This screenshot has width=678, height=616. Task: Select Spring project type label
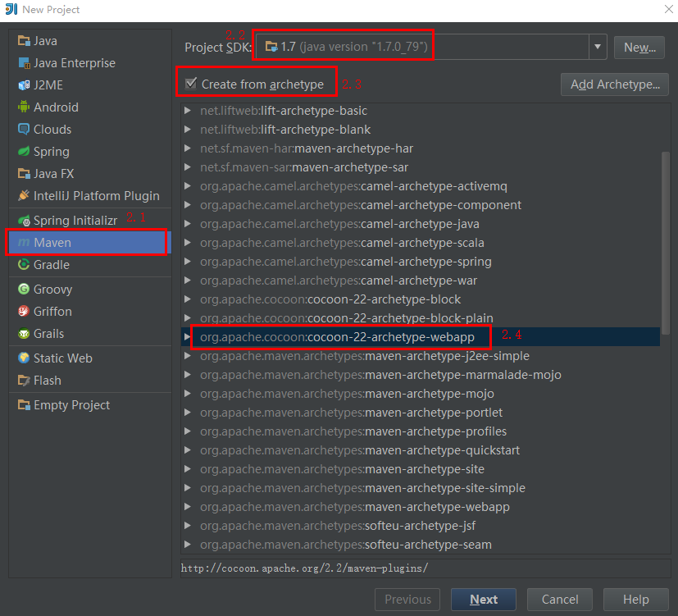click(52, 152)
